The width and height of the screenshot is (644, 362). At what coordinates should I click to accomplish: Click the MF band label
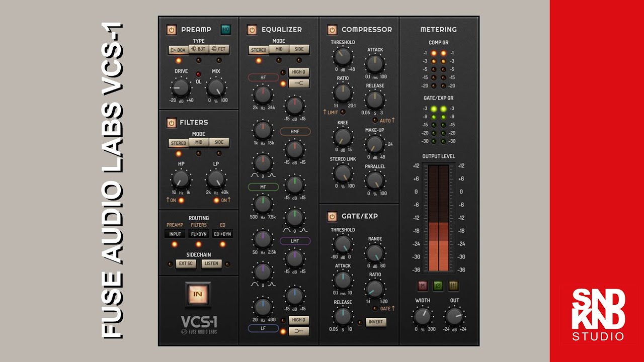coord(263,187)
